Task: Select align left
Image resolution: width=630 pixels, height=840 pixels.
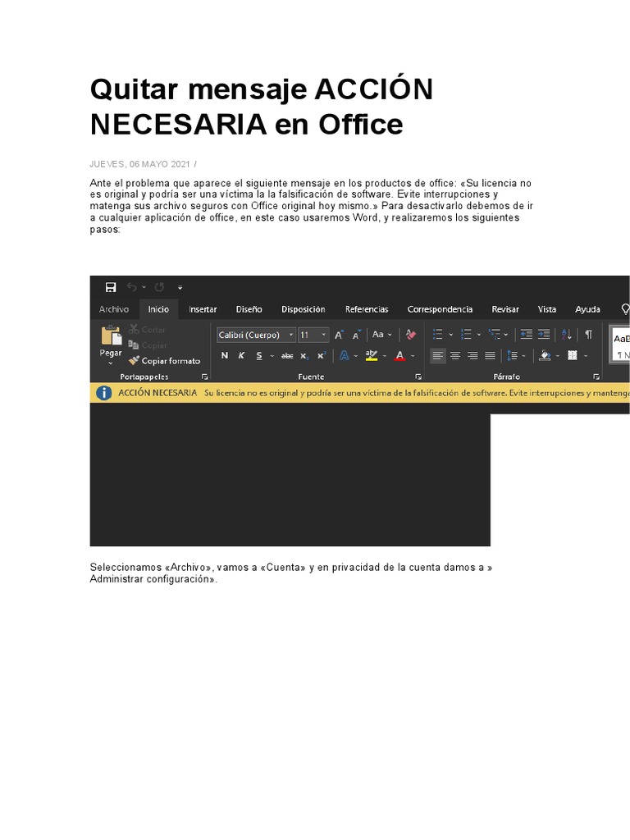Action: [x=438, y=355]
